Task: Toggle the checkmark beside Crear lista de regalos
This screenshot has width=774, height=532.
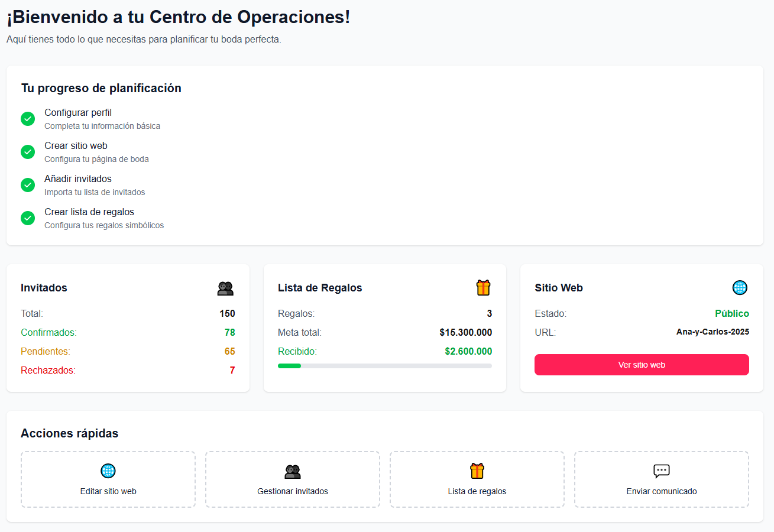Action: tap(28, 218)
